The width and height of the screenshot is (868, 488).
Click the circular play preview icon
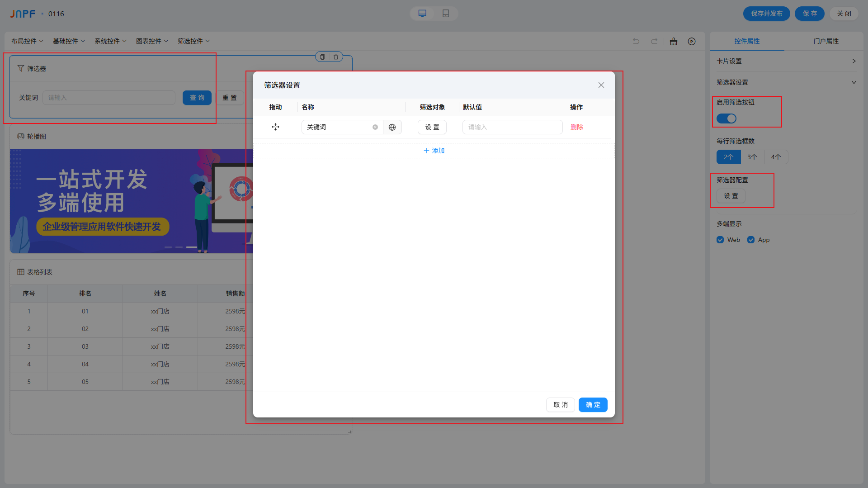(x=692, y=41)
